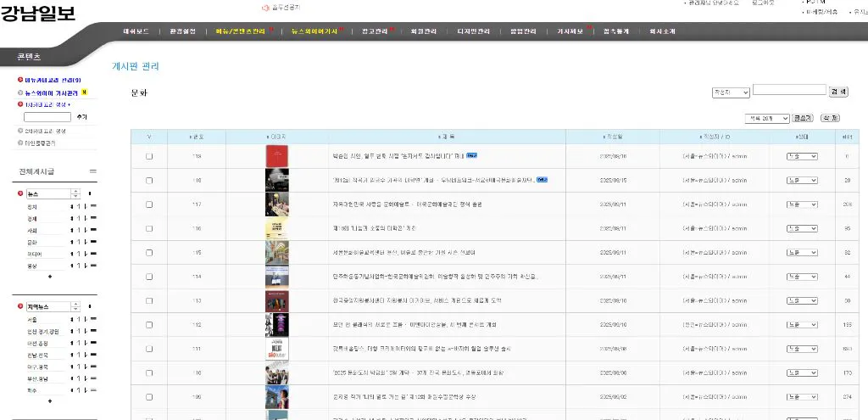Open the 환경설정 menu
This screenshot has height=420, width=868.
coord(183,31)
